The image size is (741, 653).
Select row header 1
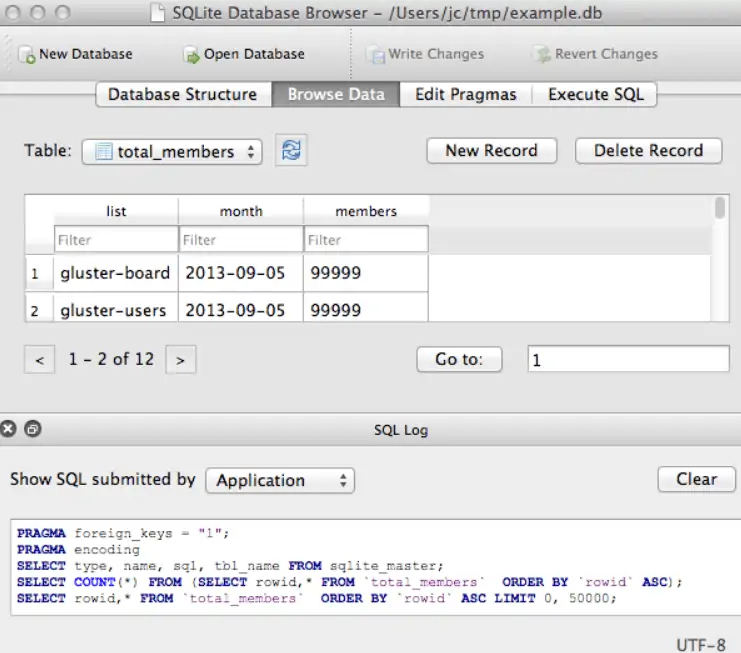pyautogui.click(x=39, y=273)
